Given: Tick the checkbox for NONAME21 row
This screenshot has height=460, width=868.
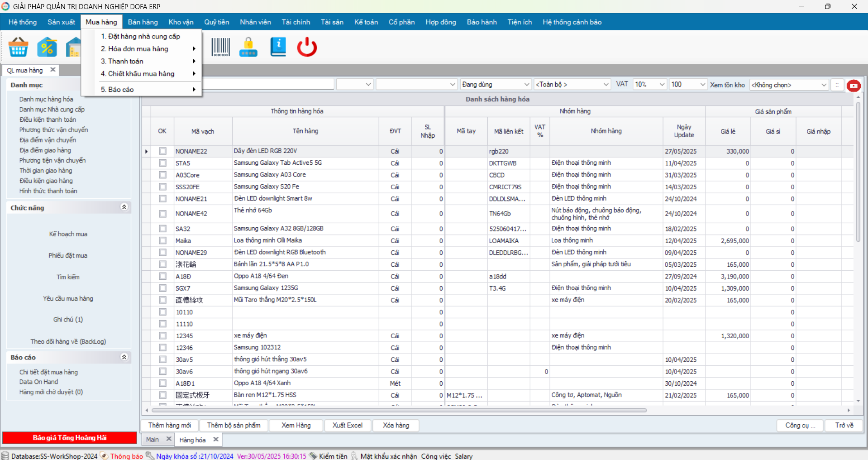Looking at the screenshot, I should click(x=162, y=198).
